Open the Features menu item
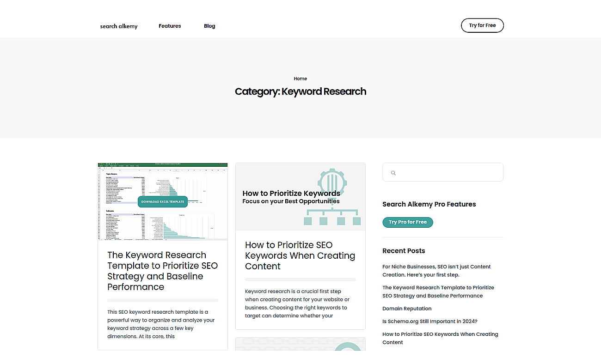This screenshot has width=601, height=364. (x=170, y=26)
